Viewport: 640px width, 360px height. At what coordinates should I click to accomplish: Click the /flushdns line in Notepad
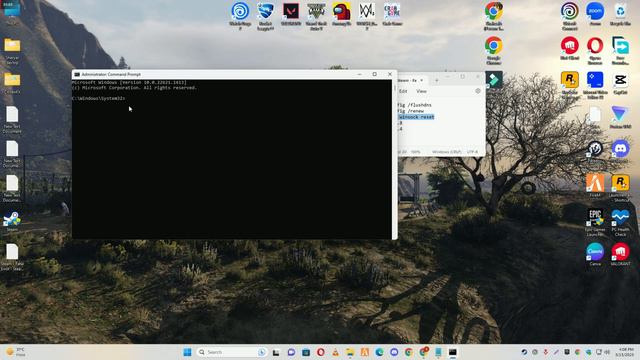click(x=414, y=105)
